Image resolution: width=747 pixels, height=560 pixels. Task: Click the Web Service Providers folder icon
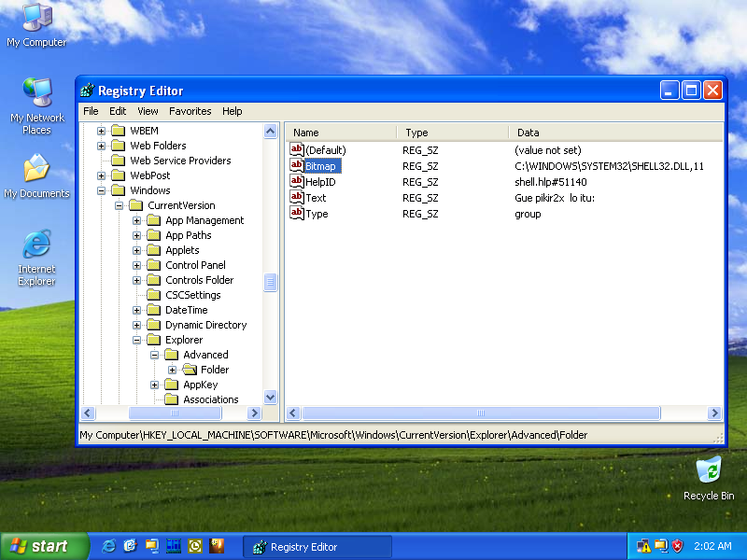[119, 161]
